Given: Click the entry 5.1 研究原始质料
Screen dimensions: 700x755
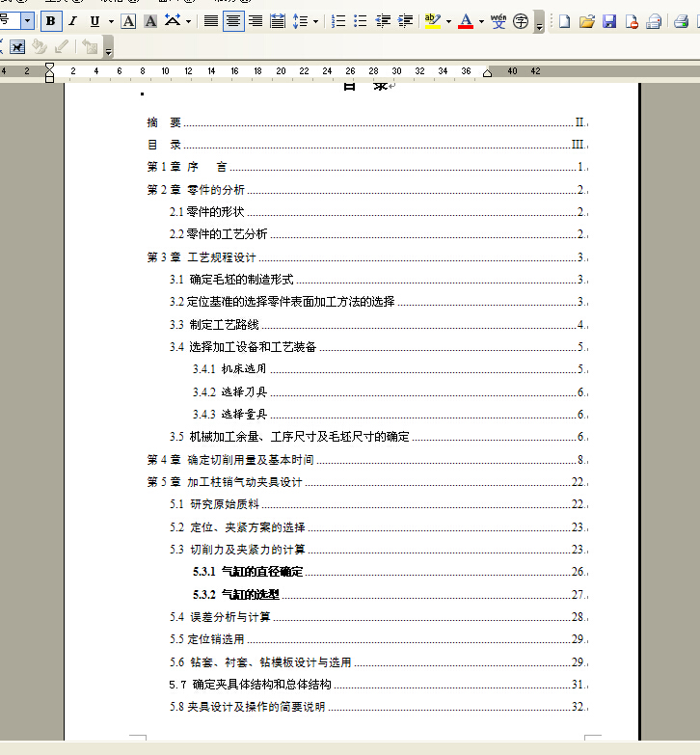Looking at the screenshot, I should (x=214, y=504).
